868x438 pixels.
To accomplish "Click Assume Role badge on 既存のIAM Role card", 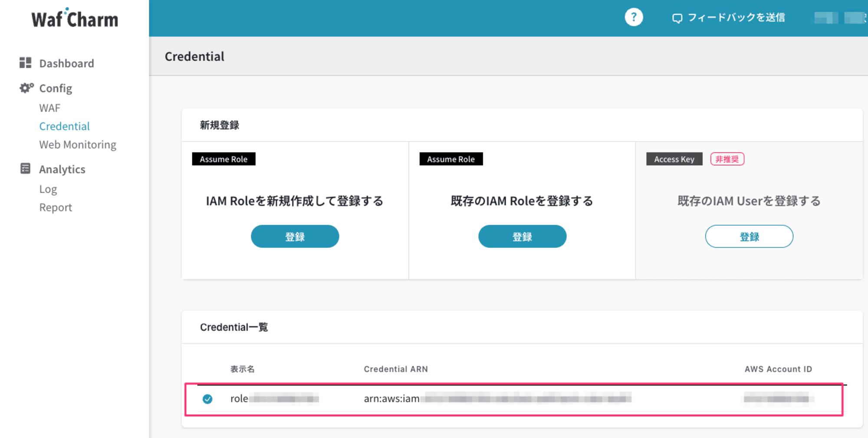I will coord(451,159).
